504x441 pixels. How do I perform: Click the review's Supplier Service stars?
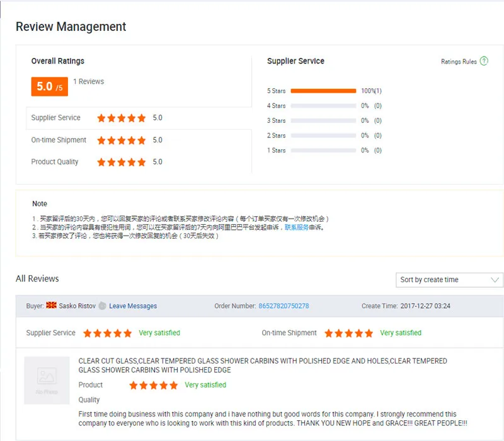point(107,333)
